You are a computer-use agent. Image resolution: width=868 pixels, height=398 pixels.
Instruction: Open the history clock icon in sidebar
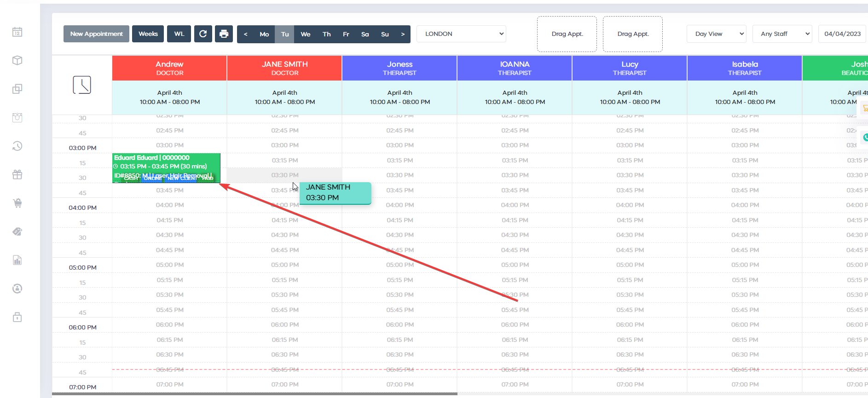click(x=17, y=146)
